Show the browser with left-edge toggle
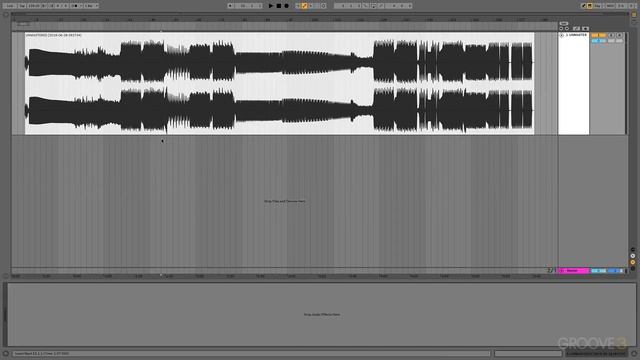The height and width of the screenshot is (360, 640). pos(6,15)
